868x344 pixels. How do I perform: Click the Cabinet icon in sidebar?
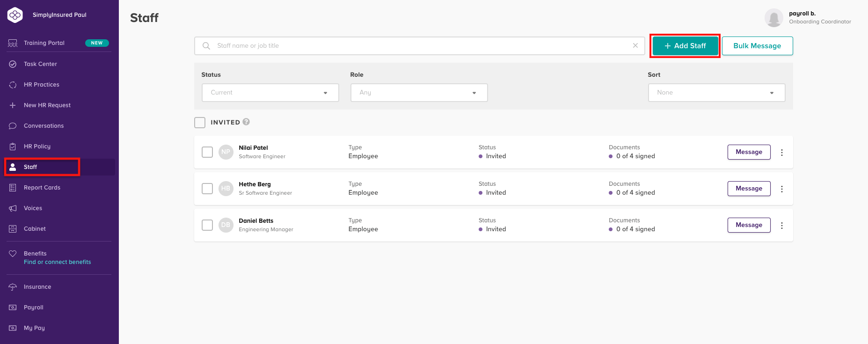pyautogui.click(x=13, y=229)
